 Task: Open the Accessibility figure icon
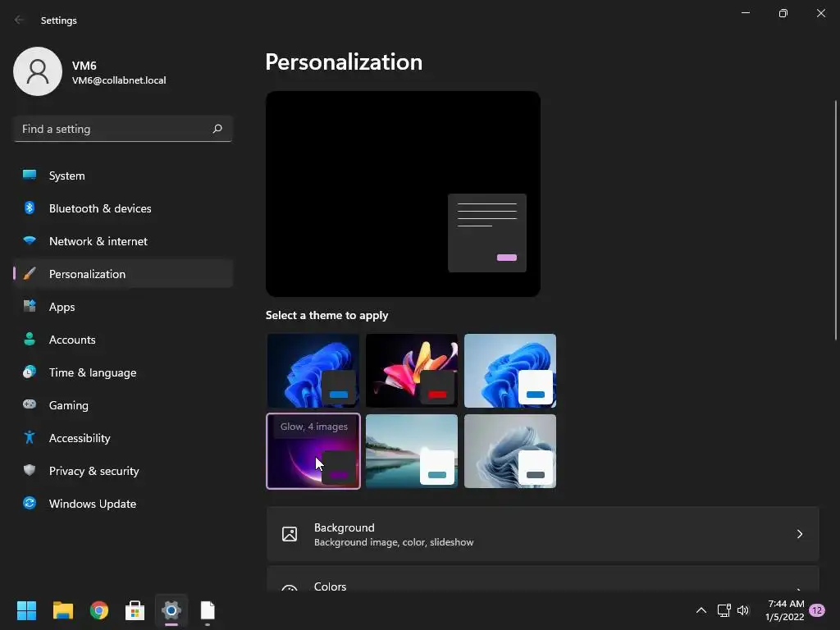coord(30,438)
